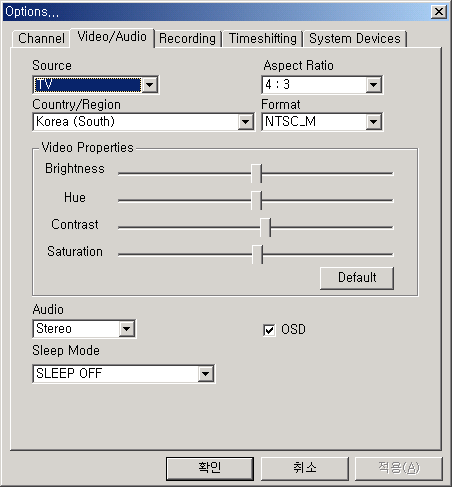The image size is (452, 487).
Task: Expand the Format NTSC_M dropdown
Action: (373, 122)
